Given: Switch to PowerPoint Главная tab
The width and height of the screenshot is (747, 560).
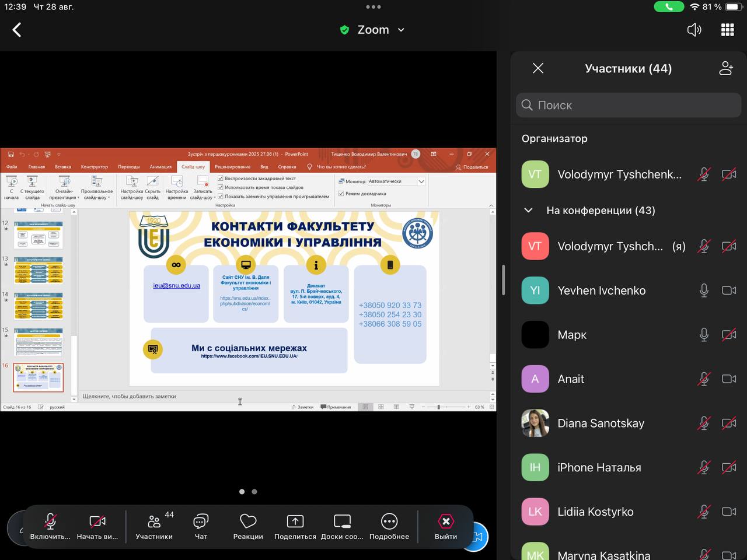Looking at the screenshot, I should pyautogui.click(x=36, y=167).
